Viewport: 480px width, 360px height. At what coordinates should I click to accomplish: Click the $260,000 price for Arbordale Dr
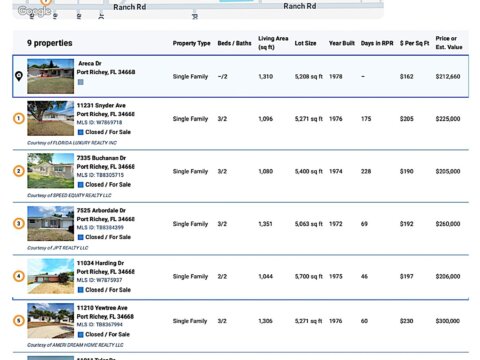click(448, 224)
